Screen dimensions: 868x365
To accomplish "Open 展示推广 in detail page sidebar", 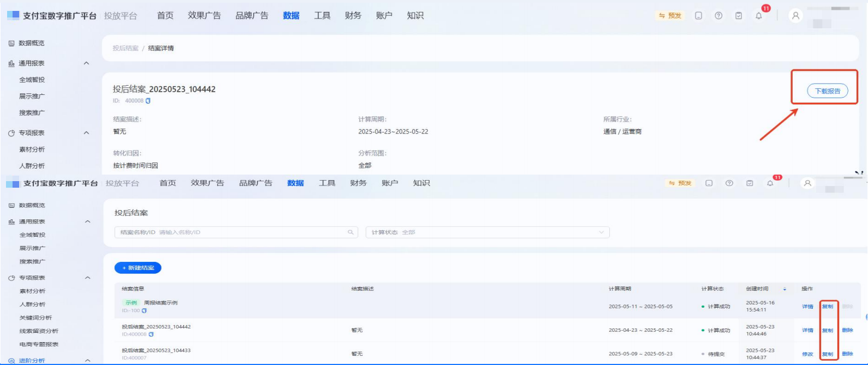I will (x=32, y=96).
